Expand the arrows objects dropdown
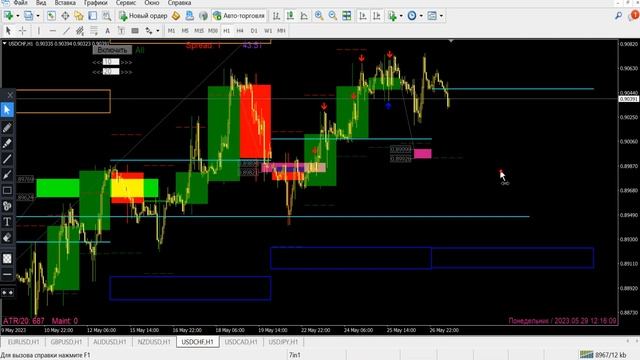 [158, 31]
